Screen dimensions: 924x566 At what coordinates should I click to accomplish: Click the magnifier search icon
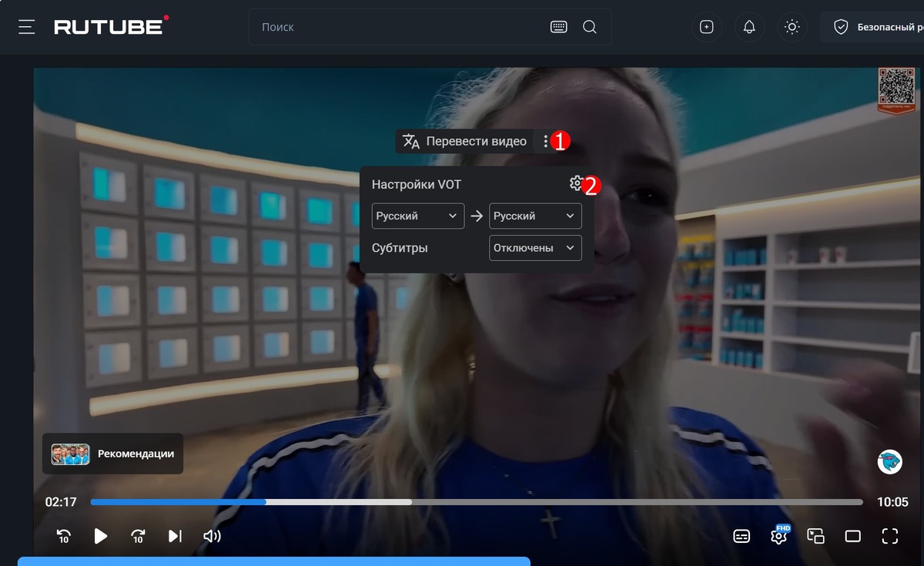click(590, 27)
